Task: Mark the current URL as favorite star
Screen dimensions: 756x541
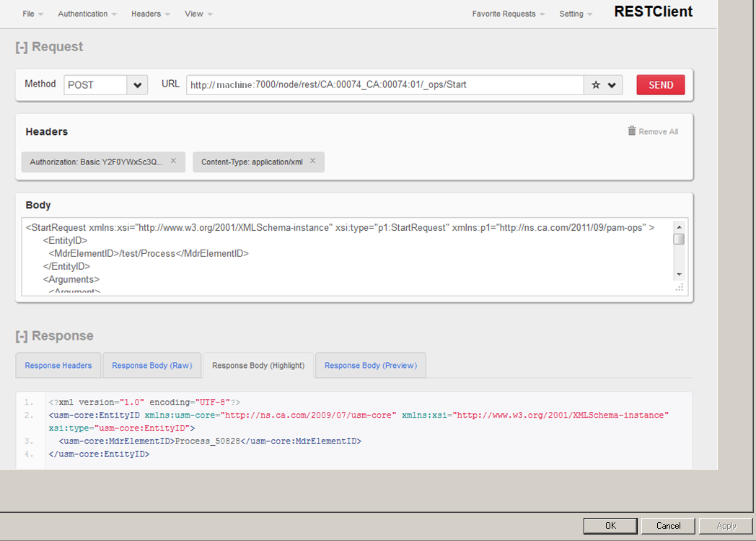Action: point(595,84)
